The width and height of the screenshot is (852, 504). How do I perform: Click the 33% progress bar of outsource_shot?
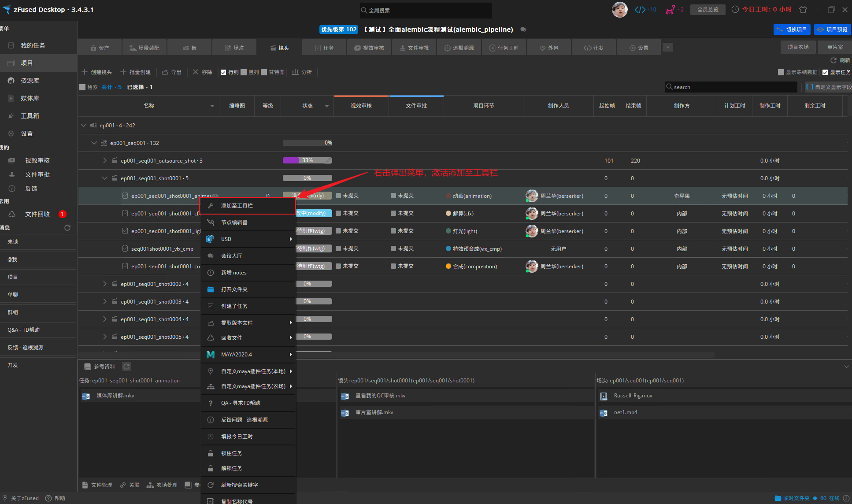point(307,161)
